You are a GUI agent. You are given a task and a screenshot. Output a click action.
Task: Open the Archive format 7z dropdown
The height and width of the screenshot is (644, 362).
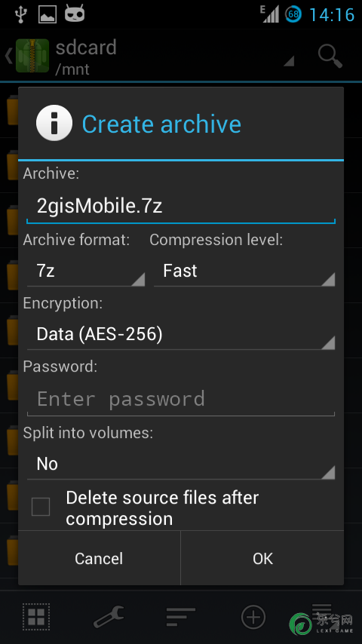(x=86, y=271)
